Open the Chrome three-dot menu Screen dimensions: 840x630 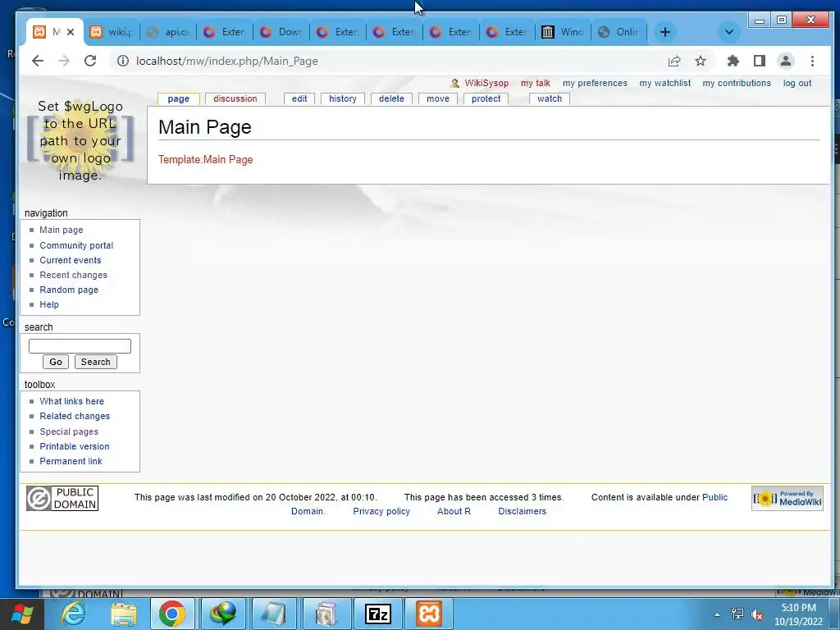pos(812,61)
